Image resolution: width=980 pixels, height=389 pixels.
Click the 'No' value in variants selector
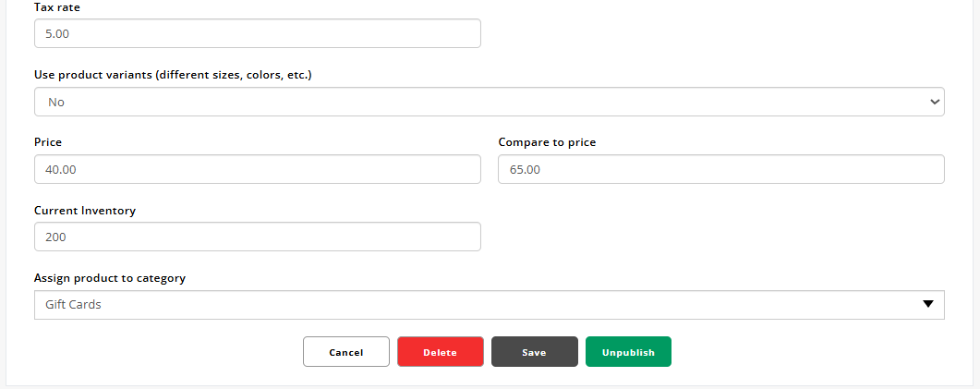click(x=56, y=103)
